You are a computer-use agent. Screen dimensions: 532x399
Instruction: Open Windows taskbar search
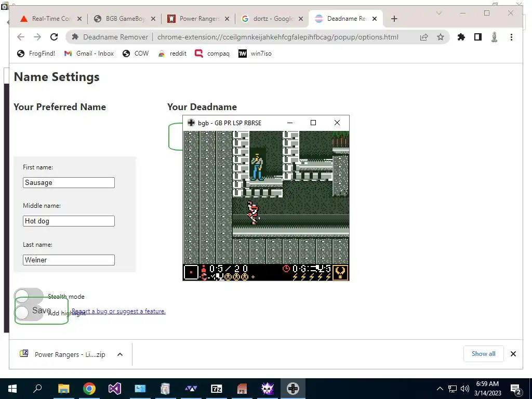point(37,389)
